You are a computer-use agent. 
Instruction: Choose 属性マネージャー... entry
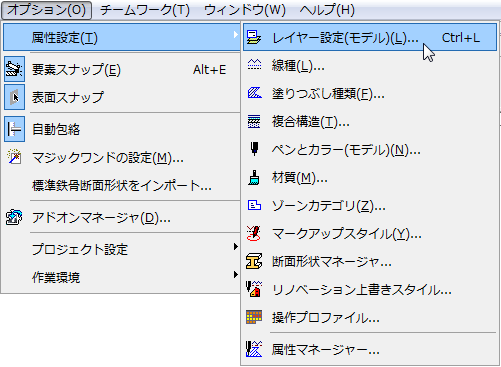[x=370, y=350]
